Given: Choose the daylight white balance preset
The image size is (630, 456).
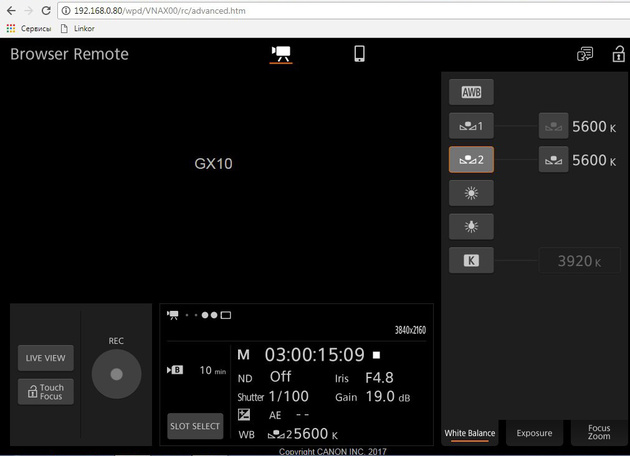Looking at the screenshot, I should [x=471, y=193].
